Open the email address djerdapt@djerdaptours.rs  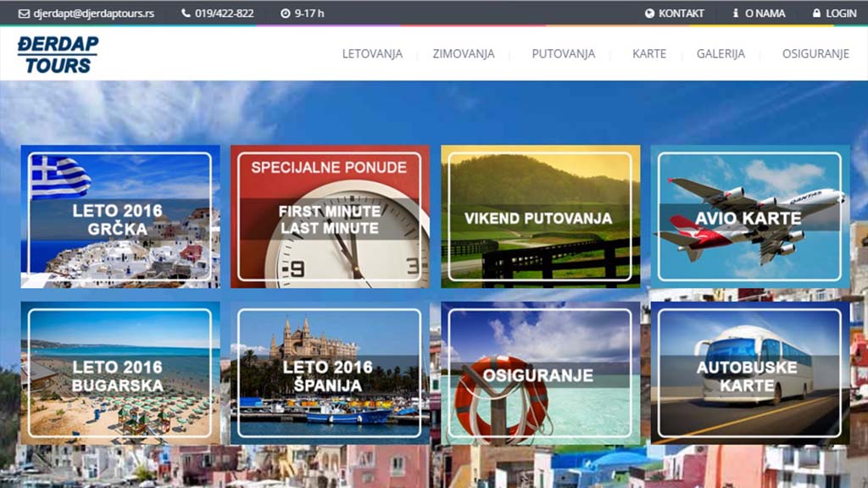[93, 14]
